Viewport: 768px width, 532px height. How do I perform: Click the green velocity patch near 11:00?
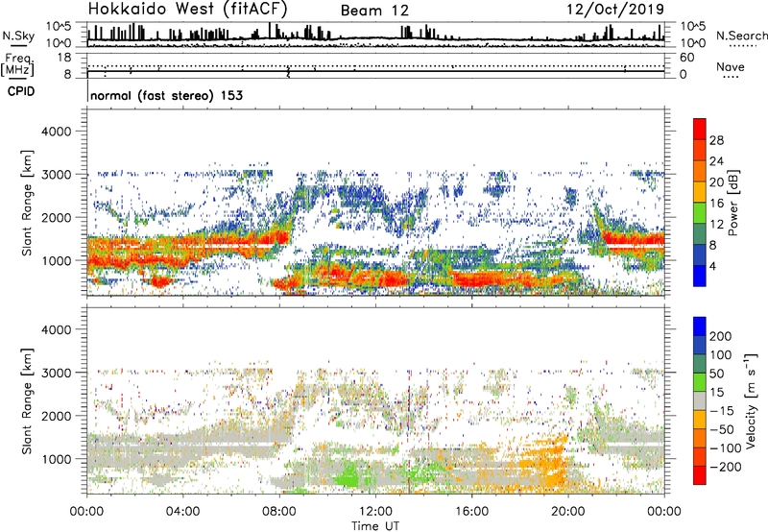pyautogui.click(x=350, y=475)
